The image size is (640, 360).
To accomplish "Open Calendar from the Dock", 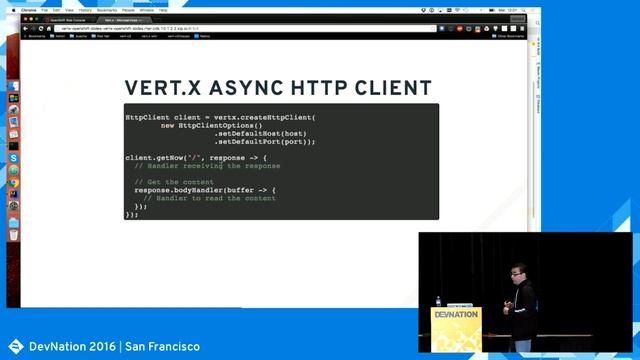I will 13,134.
